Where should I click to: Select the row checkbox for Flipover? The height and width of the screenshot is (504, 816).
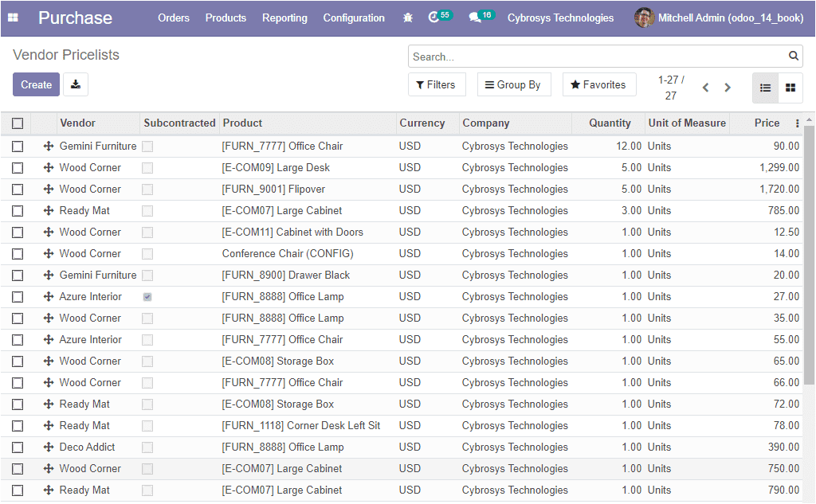[x=18, y=189]
